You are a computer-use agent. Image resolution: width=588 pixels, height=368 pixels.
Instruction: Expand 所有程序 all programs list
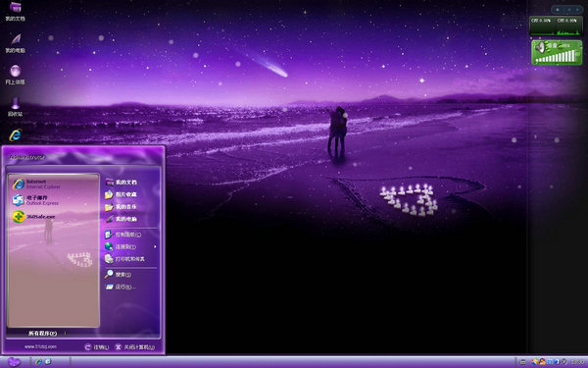point(42,333)
